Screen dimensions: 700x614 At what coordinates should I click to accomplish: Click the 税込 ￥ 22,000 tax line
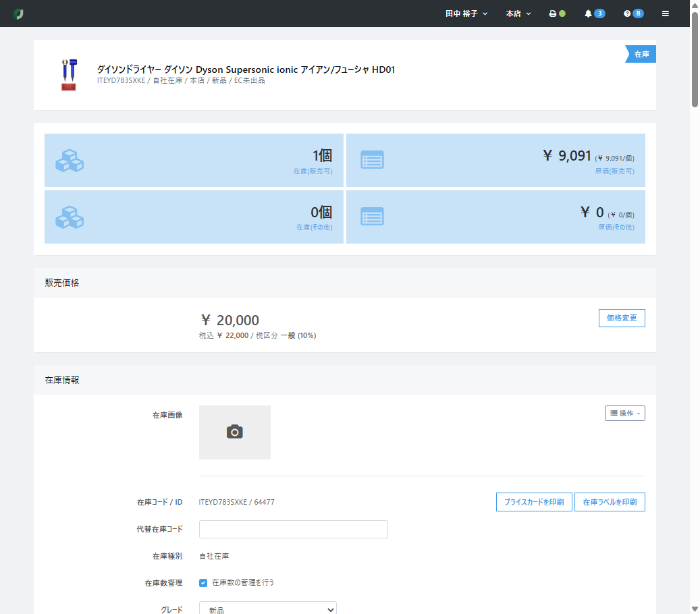coord(257,335)
